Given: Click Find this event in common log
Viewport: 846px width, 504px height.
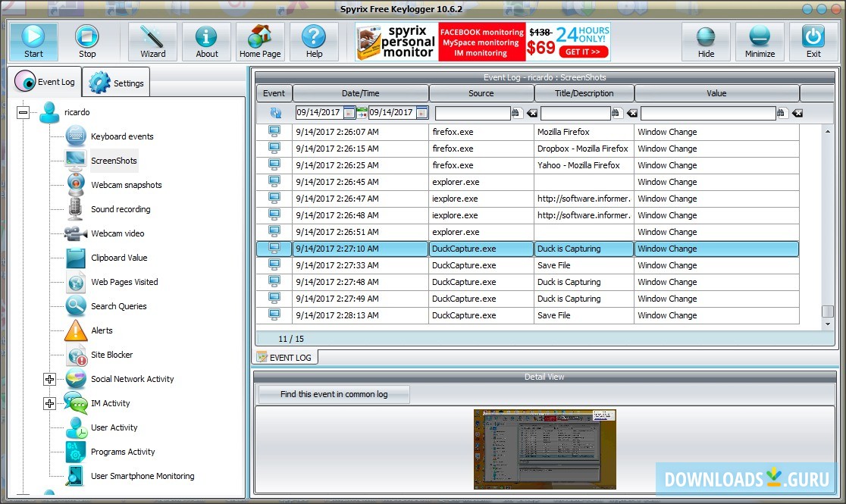Looking at the screenshot, I should (x=334, y=394).
